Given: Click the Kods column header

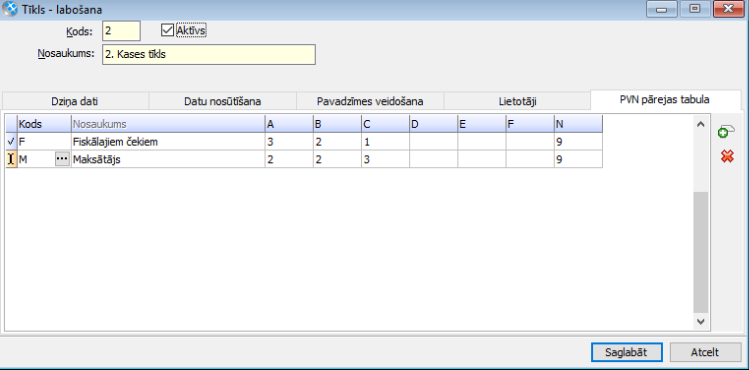Looking at the screenshot, I should pos(44,124).
